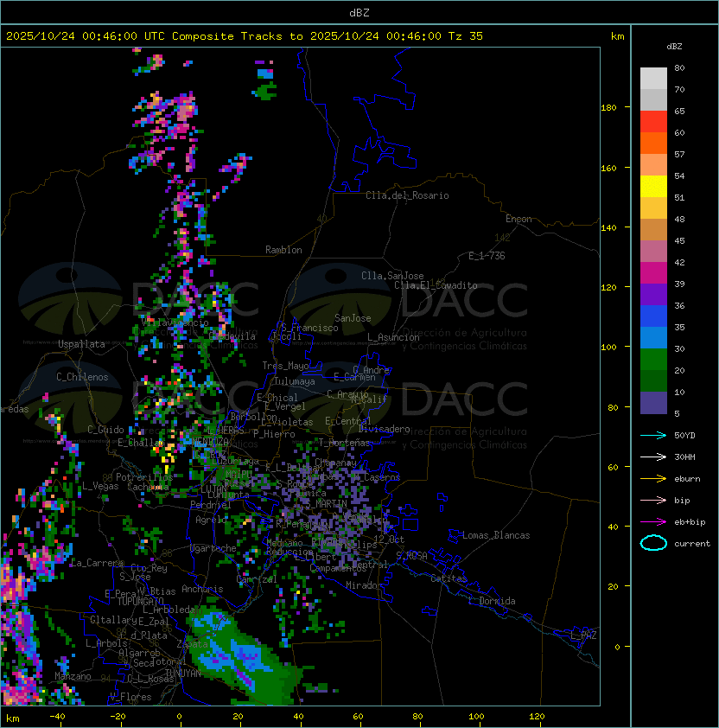Click the 'E_1-736' map label

(x=487, y=256)
